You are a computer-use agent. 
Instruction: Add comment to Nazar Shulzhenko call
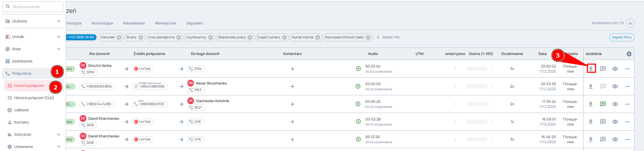(x=292, y=87)
